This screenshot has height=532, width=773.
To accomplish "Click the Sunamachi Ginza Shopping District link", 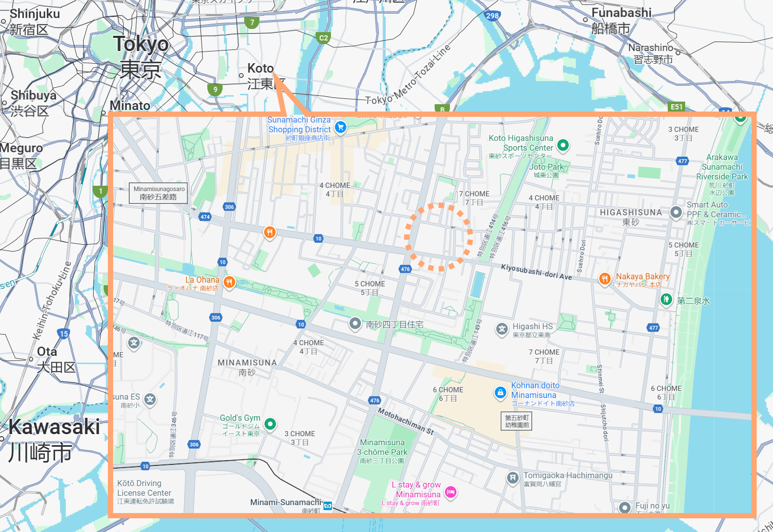I will click(300, 125).
